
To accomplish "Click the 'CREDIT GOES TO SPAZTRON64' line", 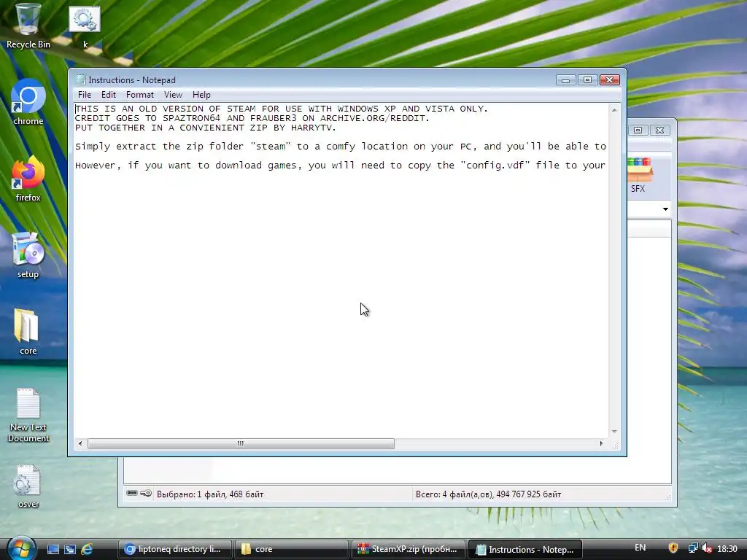I will coord(252,119).
